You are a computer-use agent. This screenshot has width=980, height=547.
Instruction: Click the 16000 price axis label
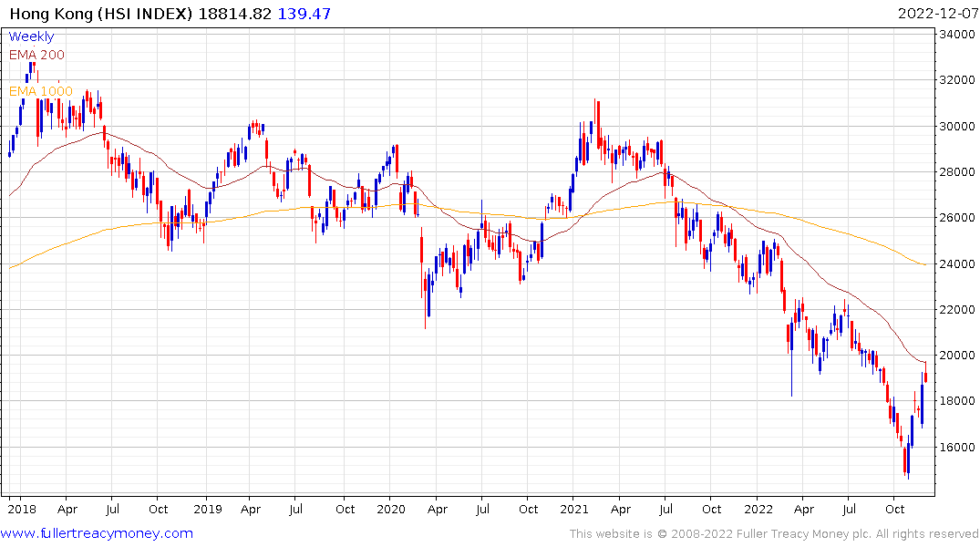click(957, 447)
